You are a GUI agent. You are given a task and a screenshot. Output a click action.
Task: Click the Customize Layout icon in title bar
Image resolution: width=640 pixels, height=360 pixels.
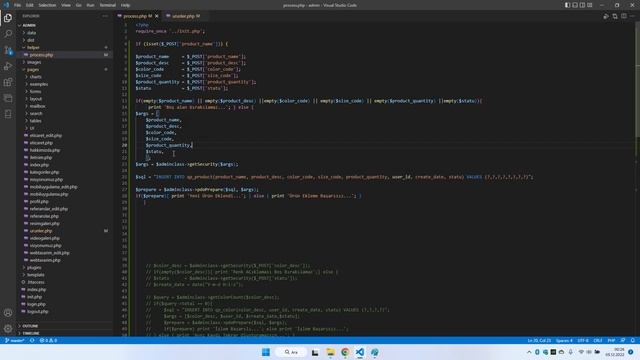[x=590, y=5]
